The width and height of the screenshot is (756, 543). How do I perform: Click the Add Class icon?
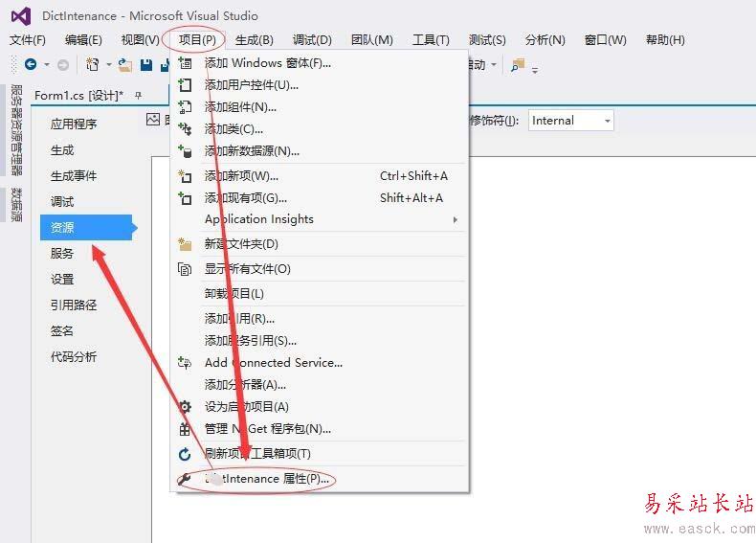(185, 129)
